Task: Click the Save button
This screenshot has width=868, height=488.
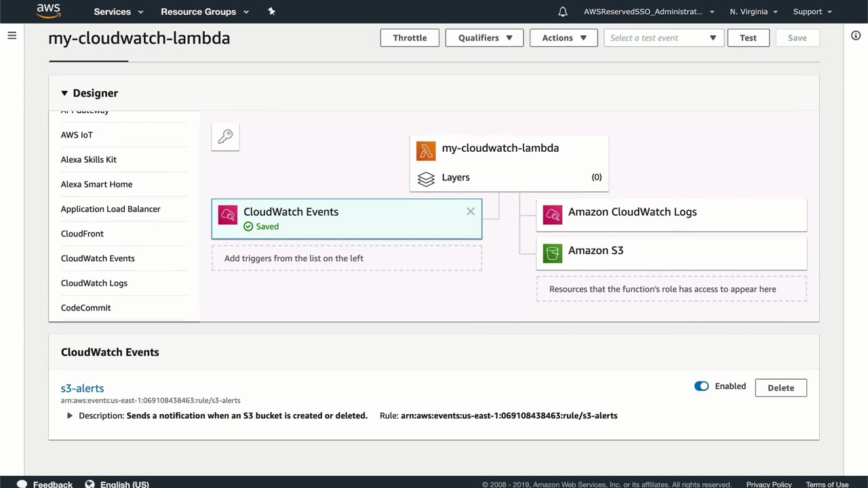Action: click(797, 38)
